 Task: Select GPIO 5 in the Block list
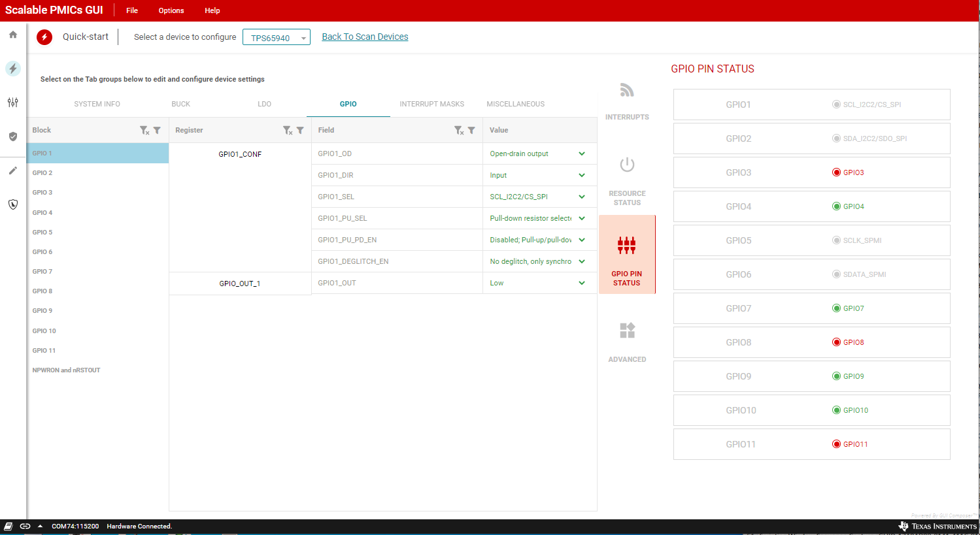click(x=42, y=233)
